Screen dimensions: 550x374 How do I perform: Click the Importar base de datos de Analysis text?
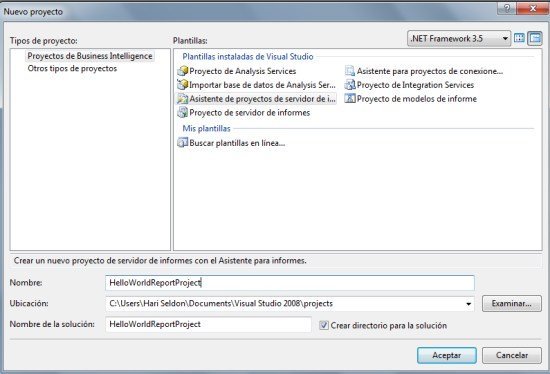(x=262, y=85)
